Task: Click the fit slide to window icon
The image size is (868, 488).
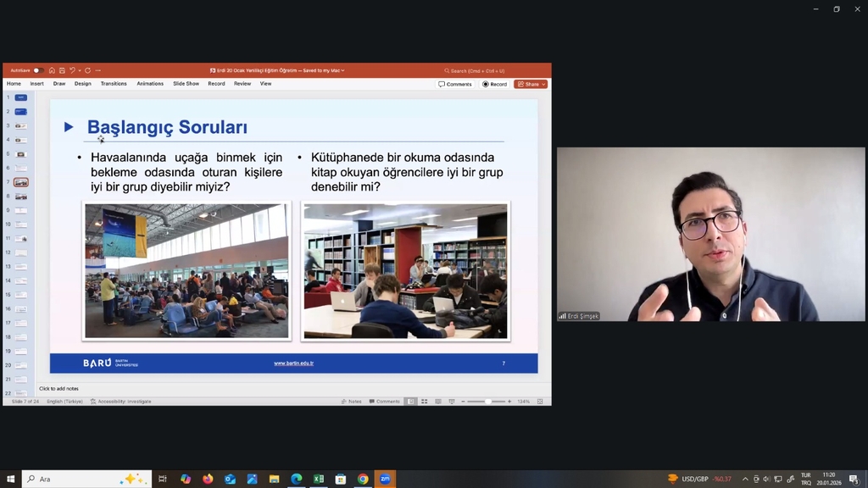Action: pos(540,401)
